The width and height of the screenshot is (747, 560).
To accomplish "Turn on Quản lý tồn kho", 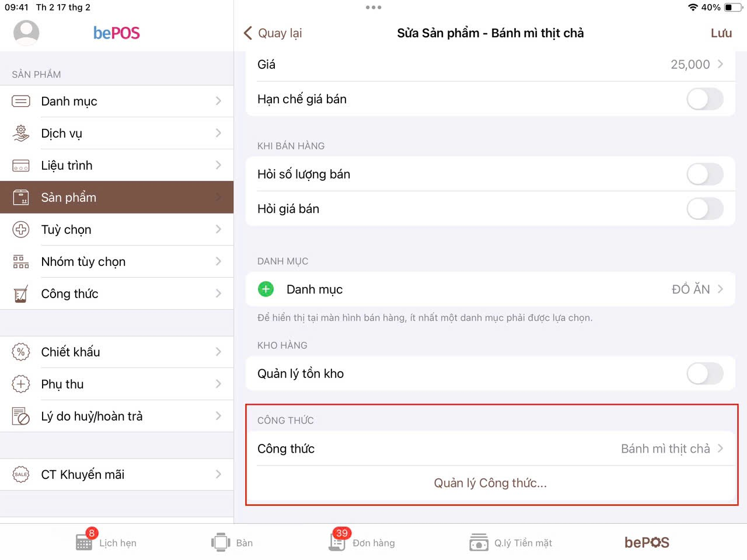I will click(x=705, y=373).
